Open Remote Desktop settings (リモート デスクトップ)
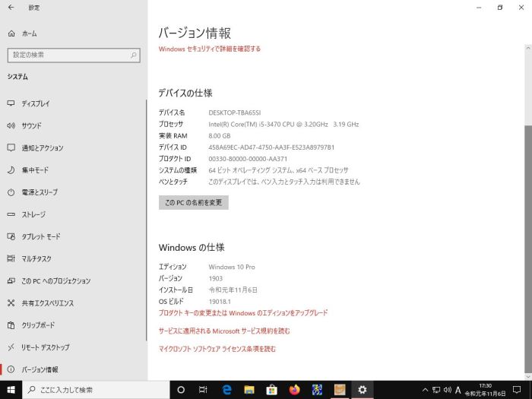This screenshot has height=399, width=532. click(x=46, y=347)
